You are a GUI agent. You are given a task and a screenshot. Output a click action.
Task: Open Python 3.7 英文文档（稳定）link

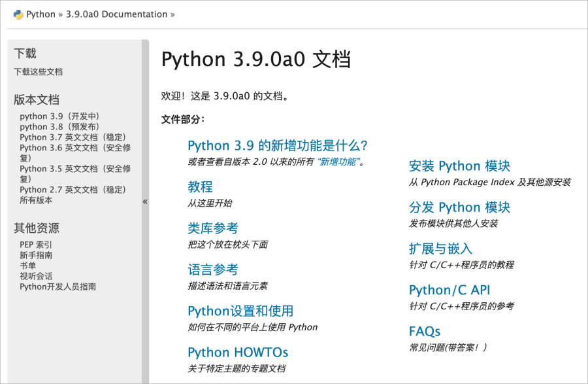tap(73, 137)
